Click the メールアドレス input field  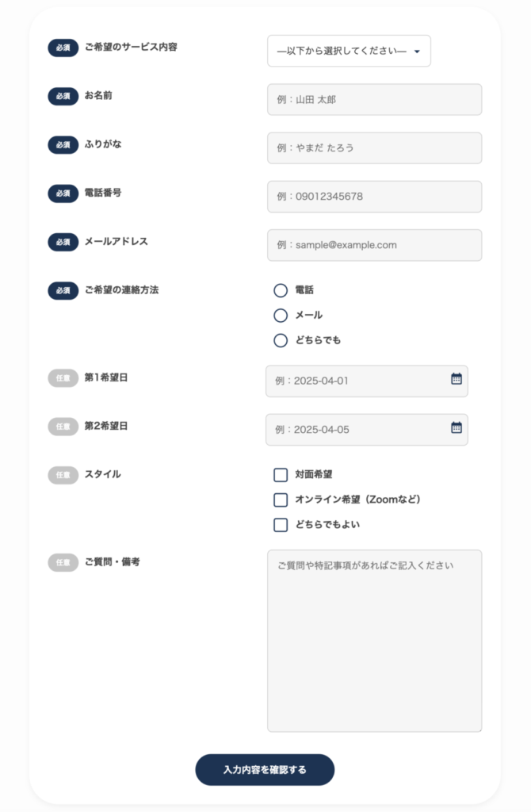(x=374, y=245)
